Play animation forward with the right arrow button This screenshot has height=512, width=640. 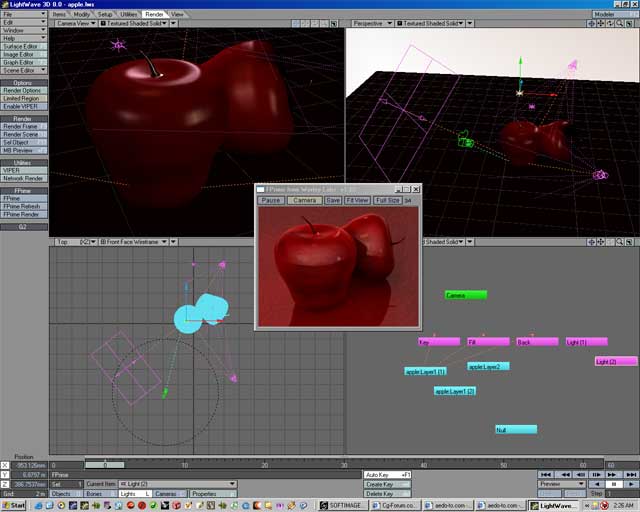(x=631, y=484)
